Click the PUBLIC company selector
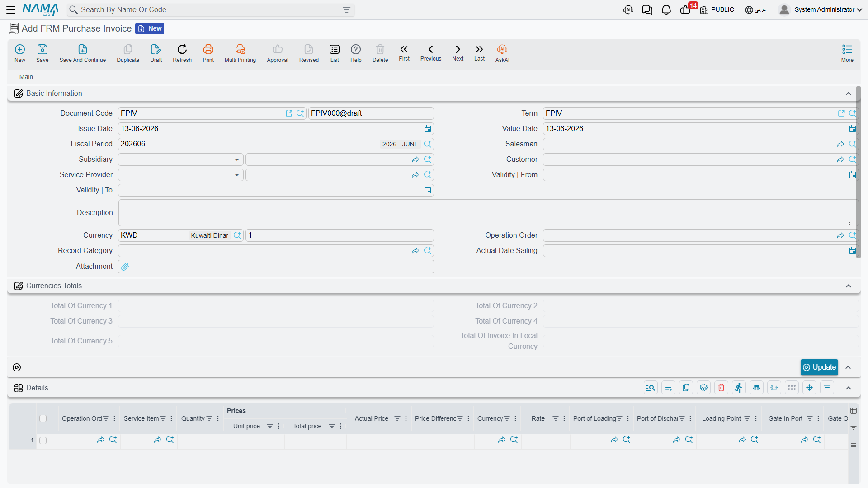Screen dimensions: 868x488 [717, 9]
